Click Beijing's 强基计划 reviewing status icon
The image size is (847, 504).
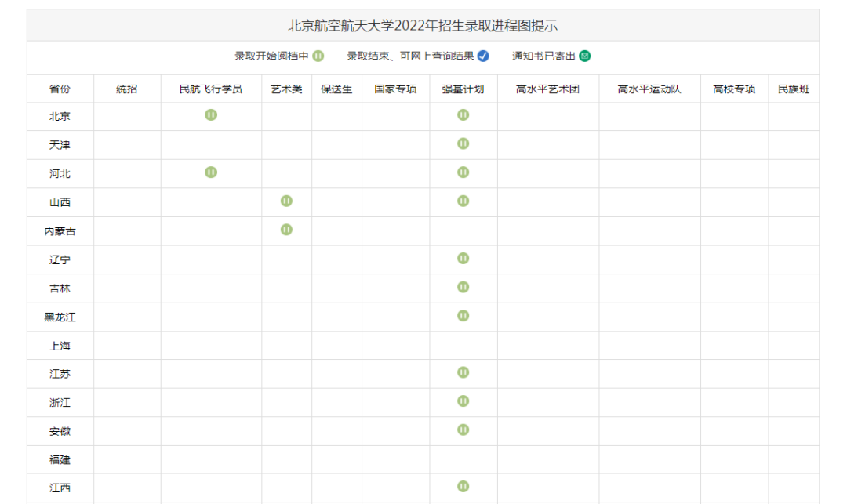coord(463,115)
